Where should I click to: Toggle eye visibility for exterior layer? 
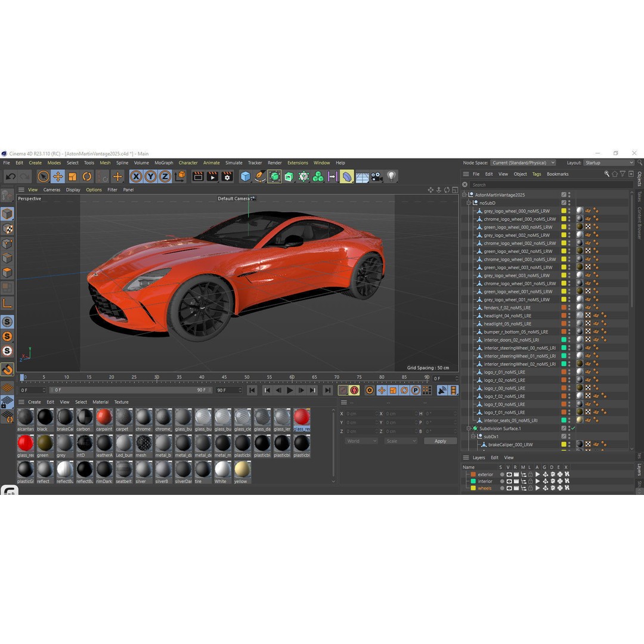coord(509,475)
